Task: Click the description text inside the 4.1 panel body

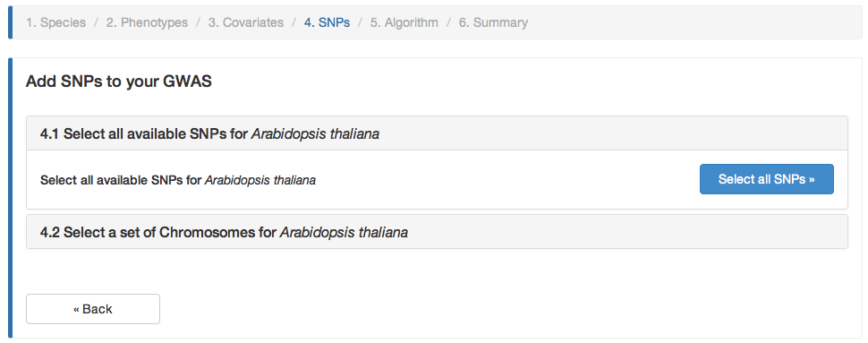Action: coord(178,180)
